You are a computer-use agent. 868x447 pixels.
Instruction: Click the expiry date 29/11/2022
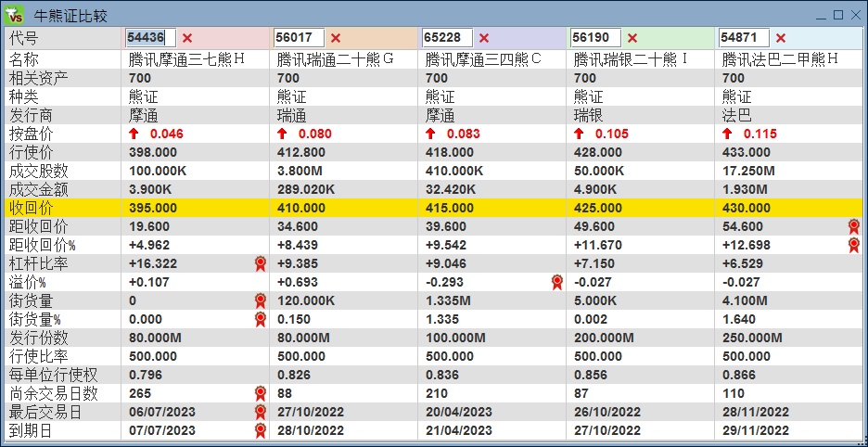tap(755, 430)
